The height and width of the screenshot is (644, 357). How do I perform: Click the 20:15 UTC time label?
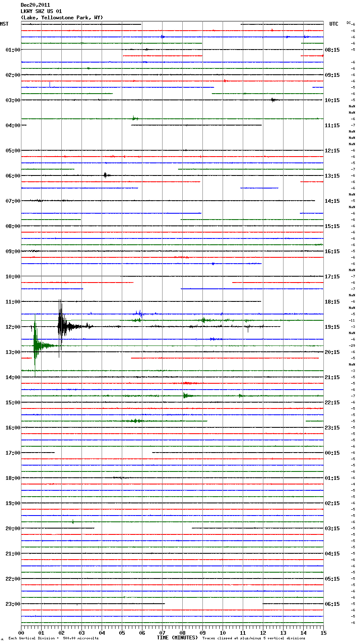point(332,352)
